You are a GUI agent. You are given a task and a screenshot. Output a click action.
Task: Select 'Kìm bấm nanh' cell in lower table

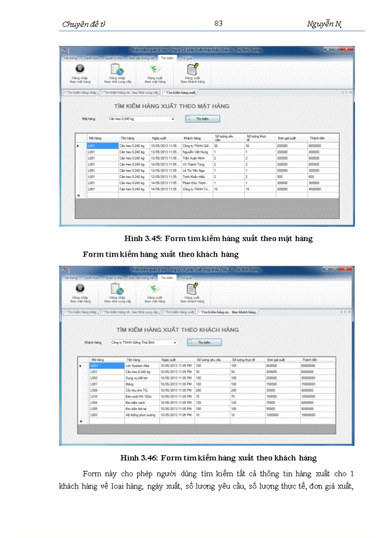tap(142, 403)
